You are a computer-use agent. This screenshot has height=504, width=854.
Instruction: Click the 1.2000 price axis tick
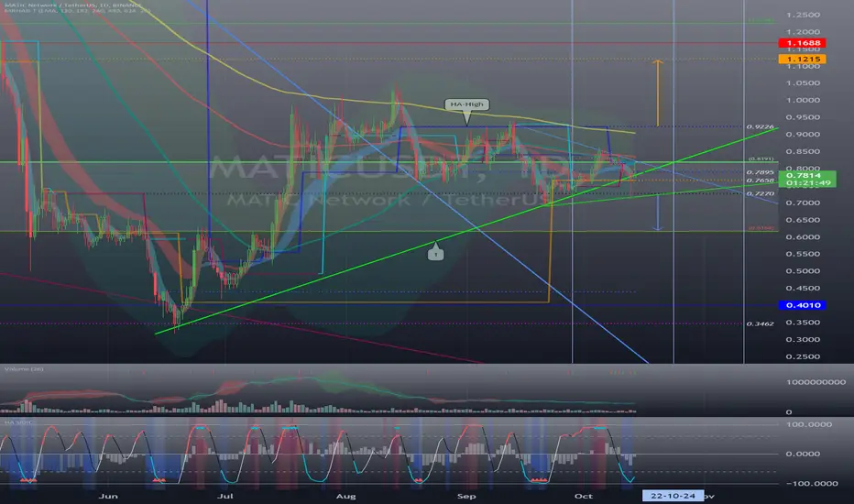(803, 31)
